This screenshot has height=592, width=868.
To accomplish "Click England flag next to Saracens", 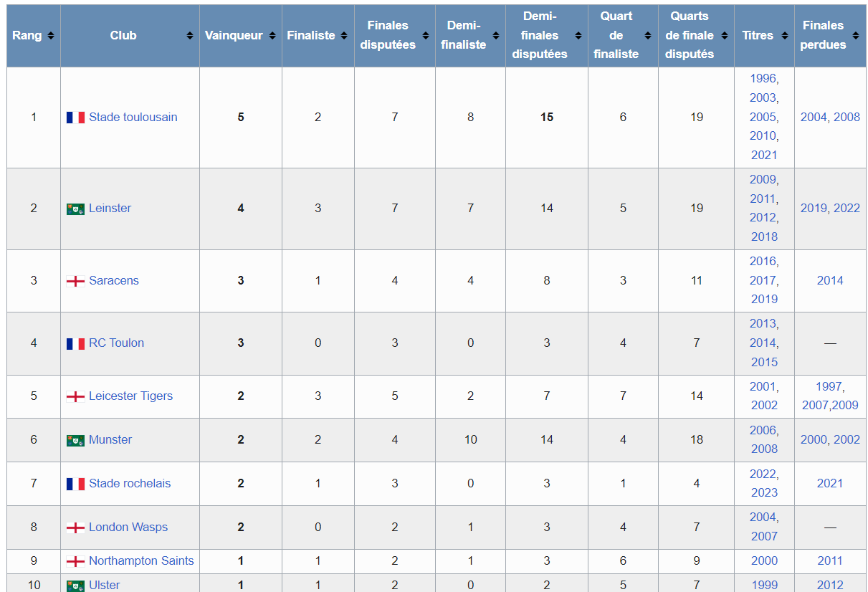I will point(75,281).
